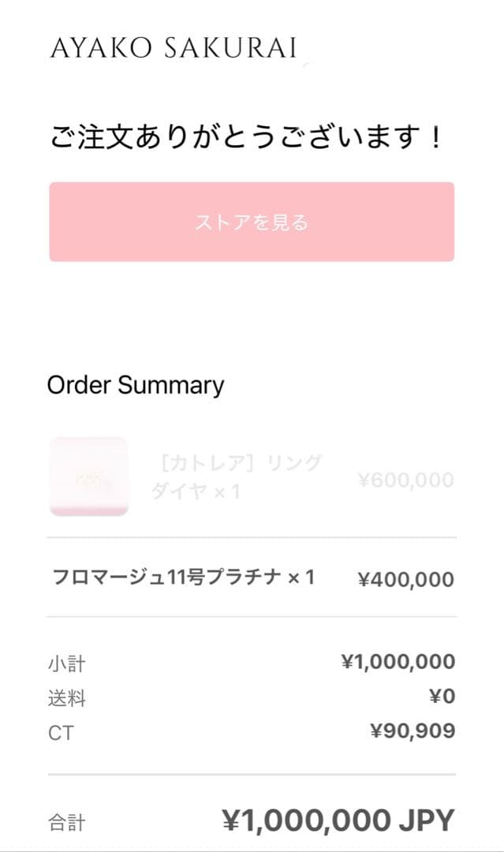Image resolution: width=504 pixels, height=852 pixels.
Task: Click the ¥0 shipping cost
Action: point(443,697)
